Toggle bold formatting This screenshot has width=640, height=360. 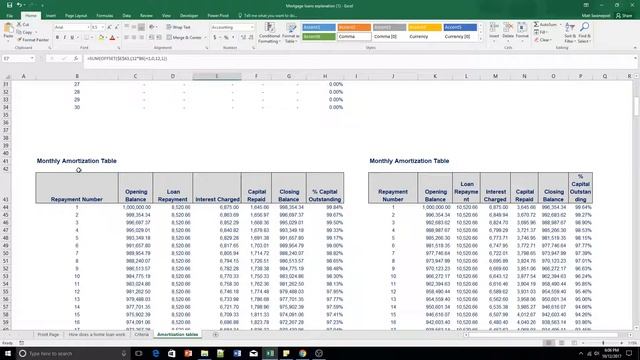tap(57, 38)
